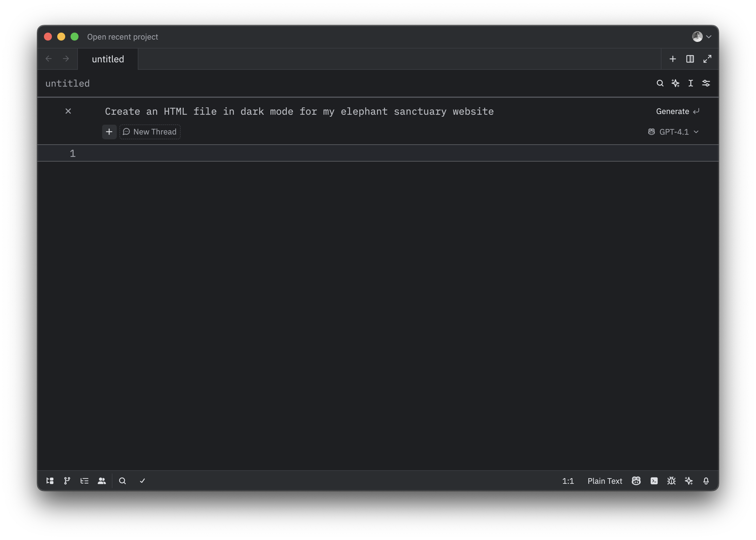Image resolution: width=756 pixels, height=540 pixels.
Task: Open notifications bell icon
Action: tap(706, 481)
